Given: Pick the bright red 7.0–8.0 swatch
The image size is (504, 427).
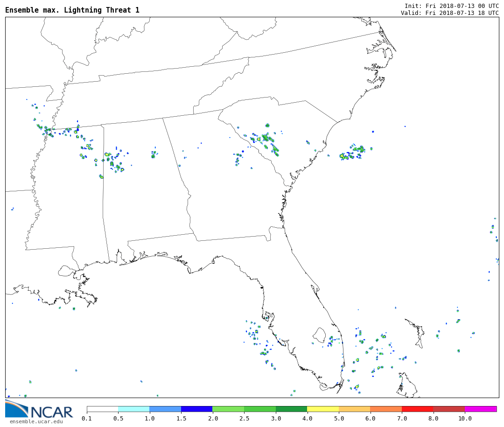Looking at the screenshot, I should coord(417,409).
